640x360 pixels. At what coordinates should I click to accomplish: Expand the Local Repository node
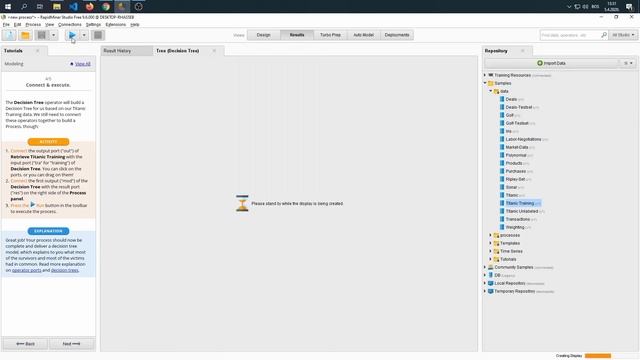(485, 283)
